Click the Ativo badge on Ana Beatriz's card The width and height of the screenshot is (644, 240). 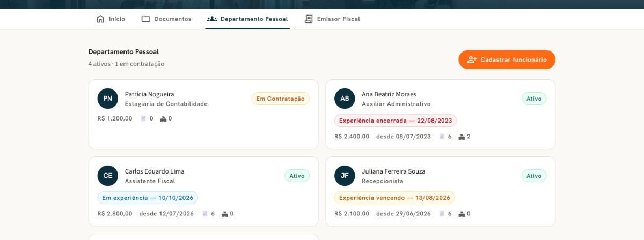click(534, 99)
